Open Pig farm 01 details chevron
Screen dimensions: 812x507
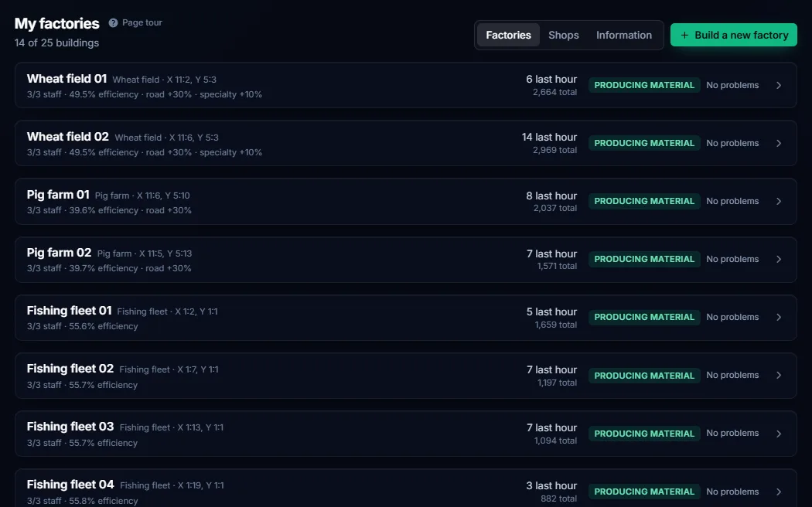pyautogui.click(x=779, y=201)
